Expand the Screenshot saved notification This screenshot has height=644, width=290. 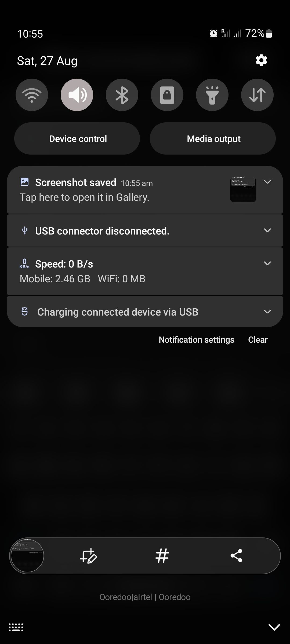click(x=267, y=182)
